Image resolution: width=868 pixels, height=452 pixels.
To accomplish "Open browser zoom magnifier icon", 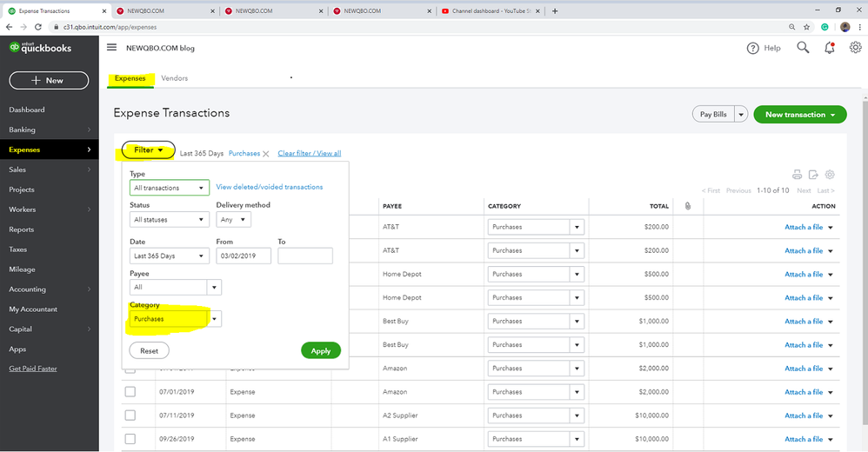I will 792,27.
